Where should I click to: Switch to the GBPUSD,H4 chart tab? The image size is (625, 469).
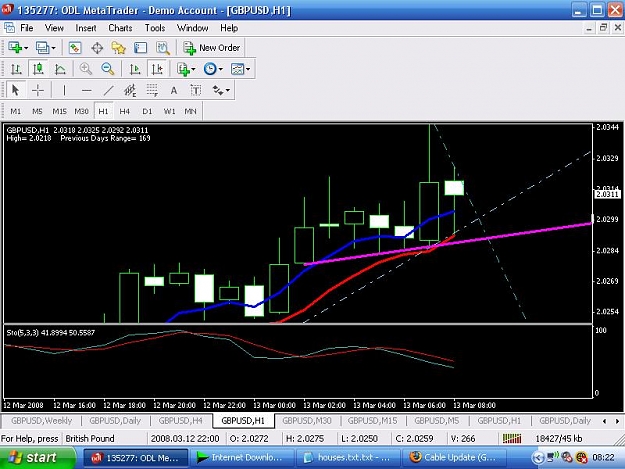pos(181,421)
